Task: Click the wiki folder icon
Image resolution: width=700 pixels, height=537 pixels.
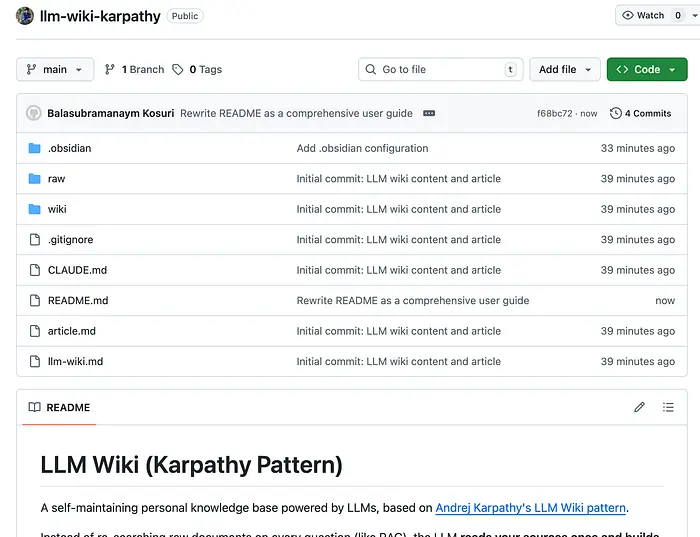Action: click(34, 209)
